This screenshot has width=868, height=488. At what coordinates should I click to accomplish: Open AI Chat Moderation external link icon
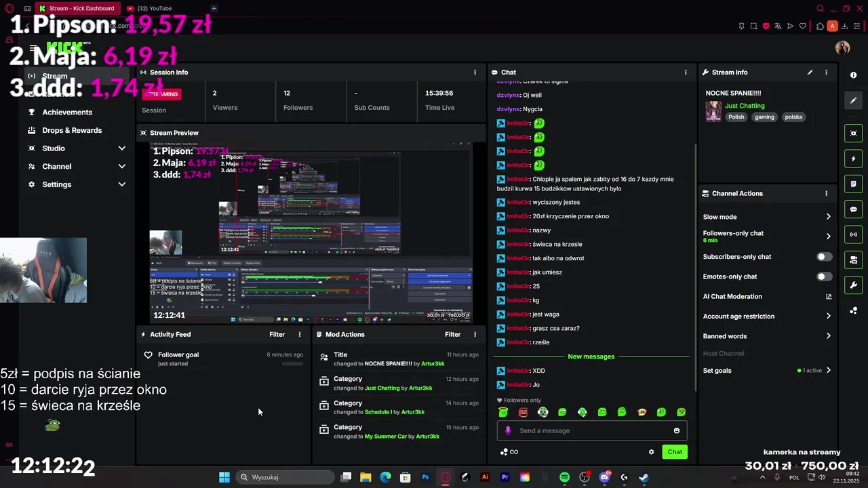[x=829, y=296]
